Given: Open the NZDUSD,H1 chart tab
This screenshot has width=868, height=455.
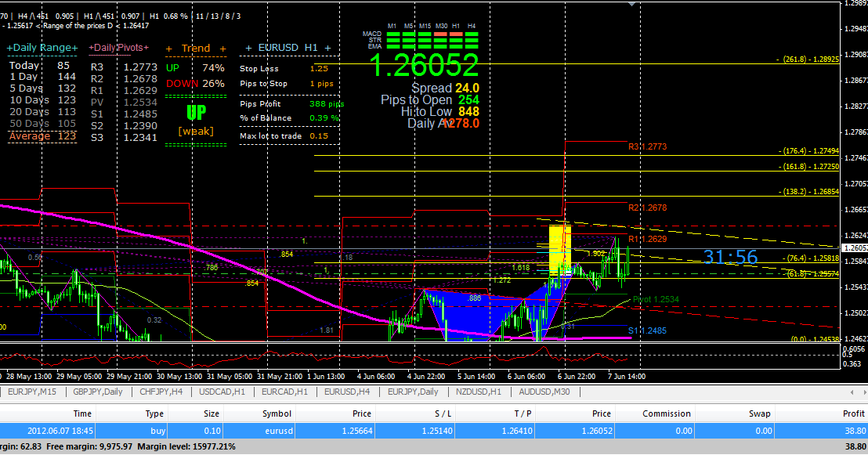Looking at the screenshot, I should click(479, 392).
